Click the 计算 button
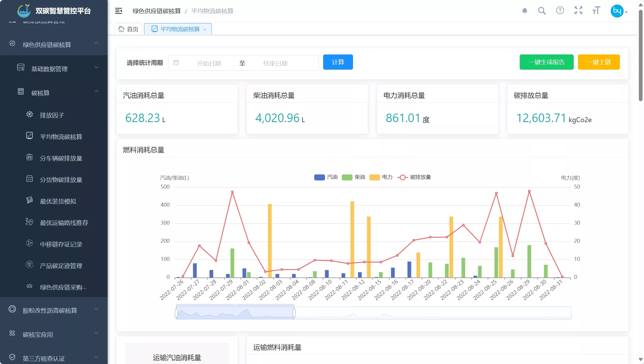Image resolution: width=644 pixels, height=364 pixels. point(338,62)
